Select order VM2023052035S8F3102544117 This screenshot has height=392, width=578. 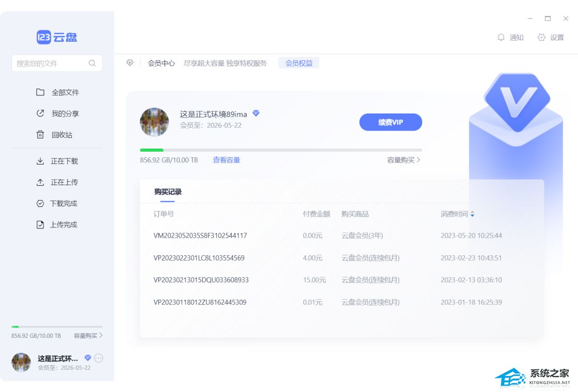[200, 236]
